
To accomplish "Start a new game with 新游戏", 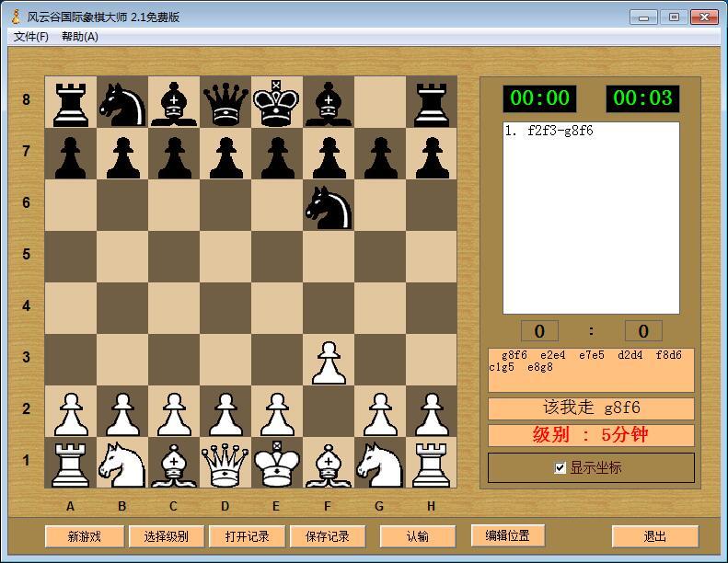I will pyautogui.click(x=85, y=536).
